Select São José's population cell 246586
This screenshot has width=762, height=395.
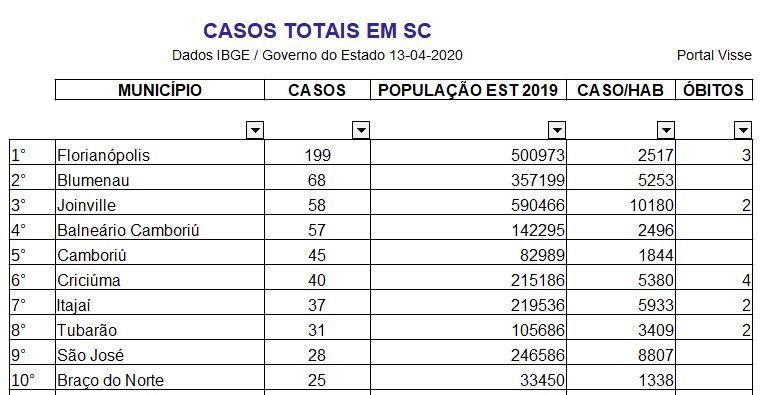(468, 353)
